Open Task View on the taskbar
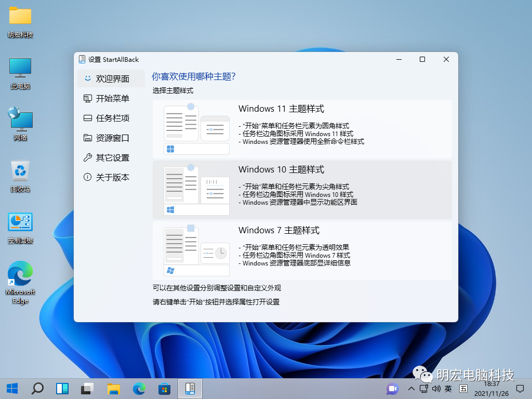Viewport: 532px width, 399px height. [87, 389]
